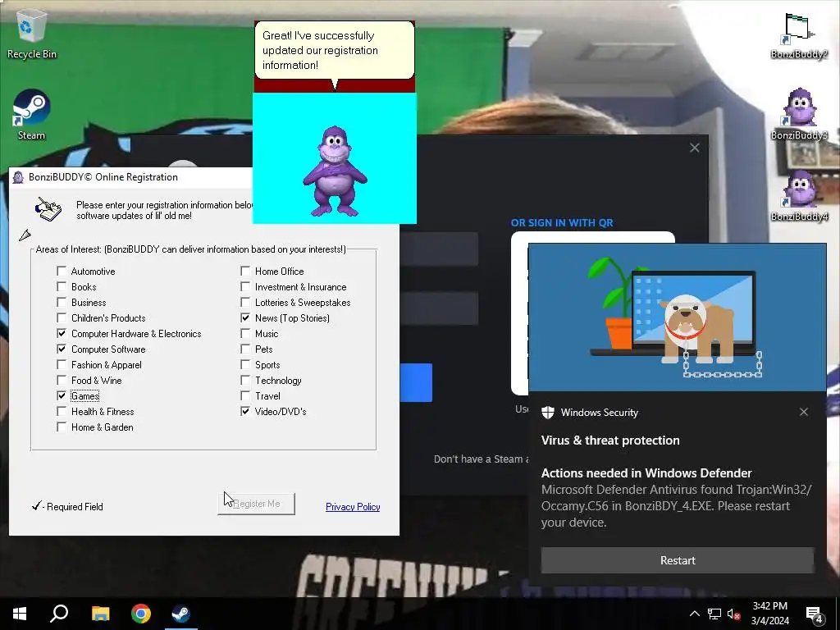Check the Books interest box

click(x=62, y=286)
